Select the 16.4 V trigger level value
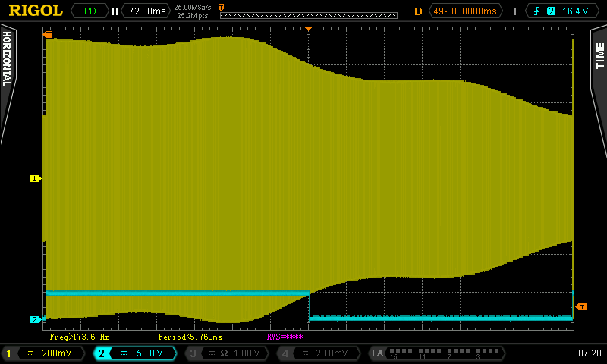 click(575, 11)
